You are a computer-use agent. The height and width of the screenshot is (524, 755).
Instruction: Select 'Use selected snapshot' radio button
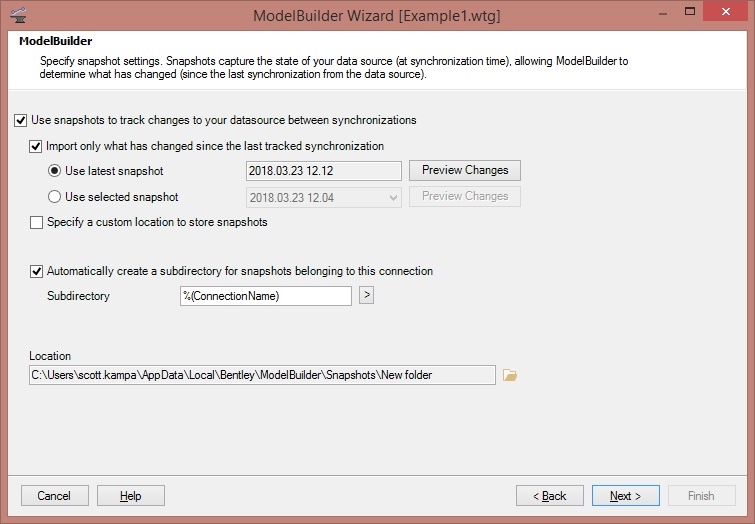click(54, 196)
